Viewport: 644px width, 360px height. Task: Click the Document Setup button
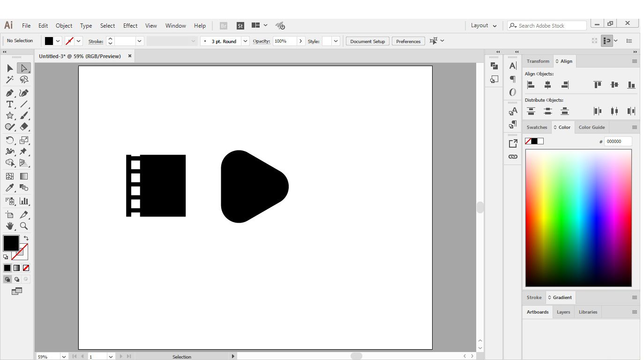[x=367, y=41]
